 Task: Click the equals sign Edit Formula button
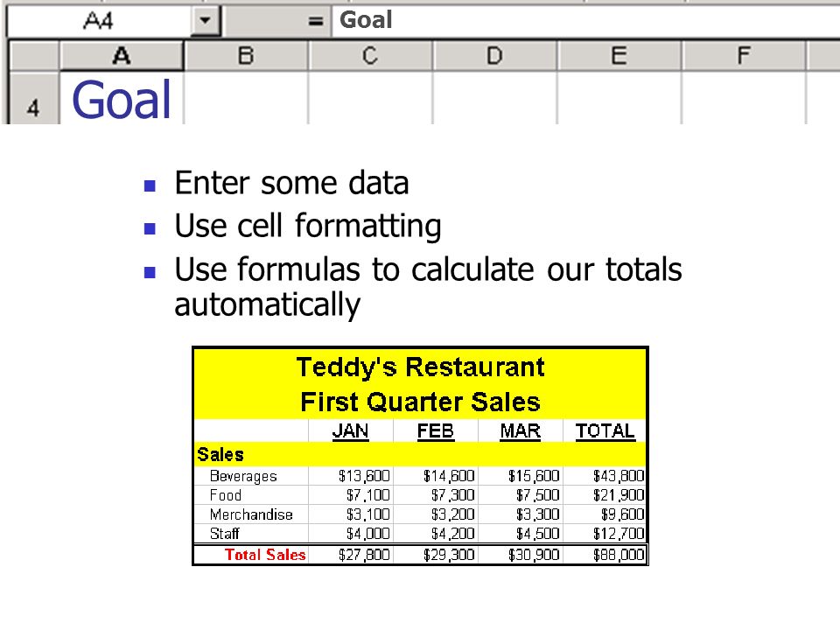316,21
